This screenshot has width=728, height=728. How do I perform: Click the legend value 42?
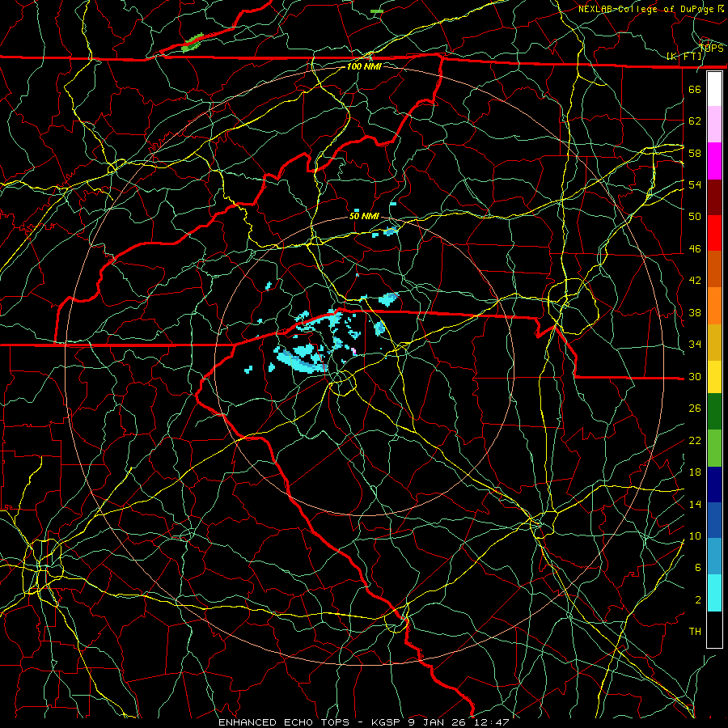click(x=695, y=281)
